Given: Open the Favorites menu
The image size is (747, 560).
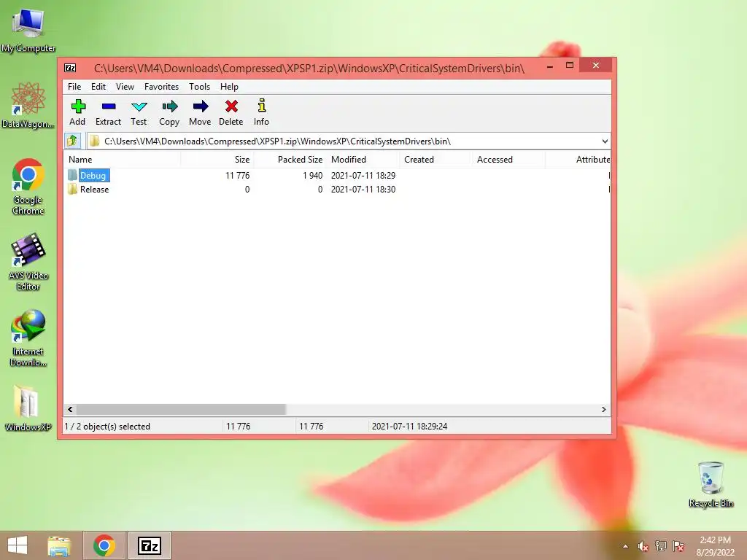Looking at the screenshot, I should coord(161,87).
